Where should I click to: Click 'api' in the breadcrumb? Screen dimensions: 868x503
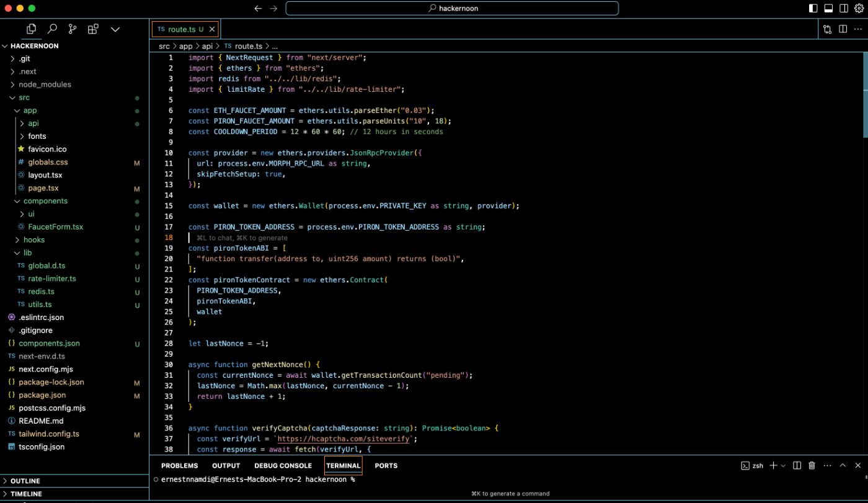click(207, 47)
